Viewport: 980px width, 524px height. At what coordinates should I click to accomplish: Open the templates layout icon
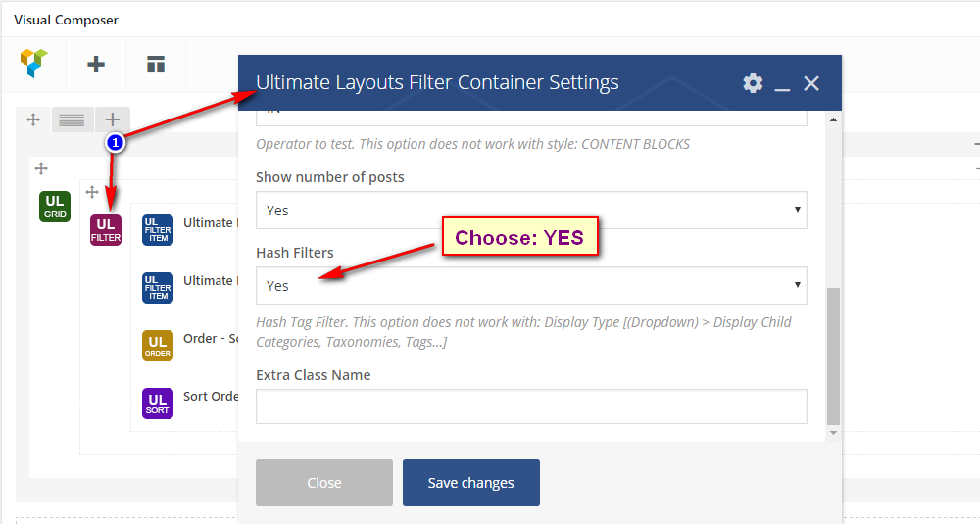pyautogui.click(x=156, y=65)
